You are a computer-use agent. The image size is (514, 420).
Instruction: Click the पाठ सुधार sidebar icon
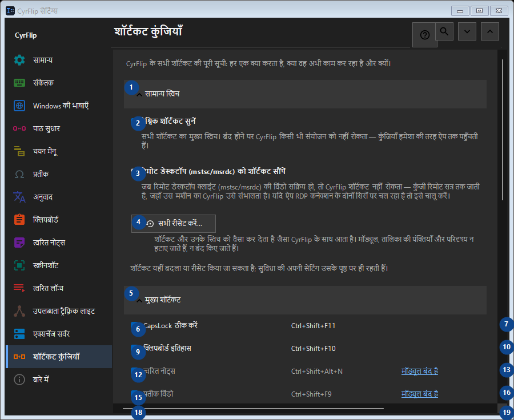19,128
